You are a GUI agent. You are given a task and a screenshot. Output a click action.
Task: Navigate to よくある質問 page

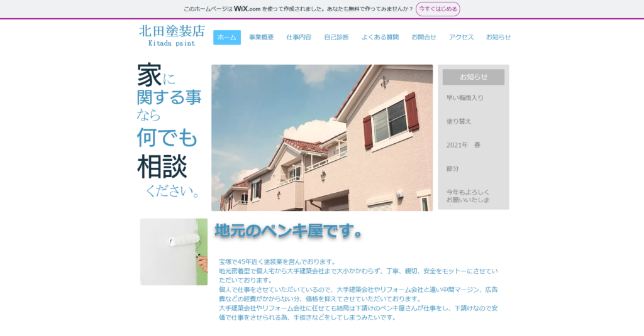tap(380, 37)
